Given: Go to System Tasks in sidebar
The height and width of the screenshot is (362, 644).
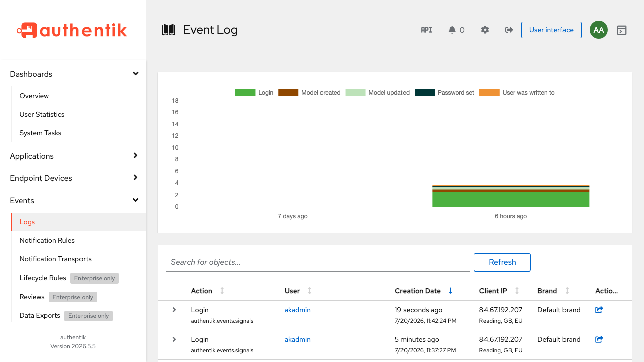Looking at the screenshot, I should (x=40, y=133).
